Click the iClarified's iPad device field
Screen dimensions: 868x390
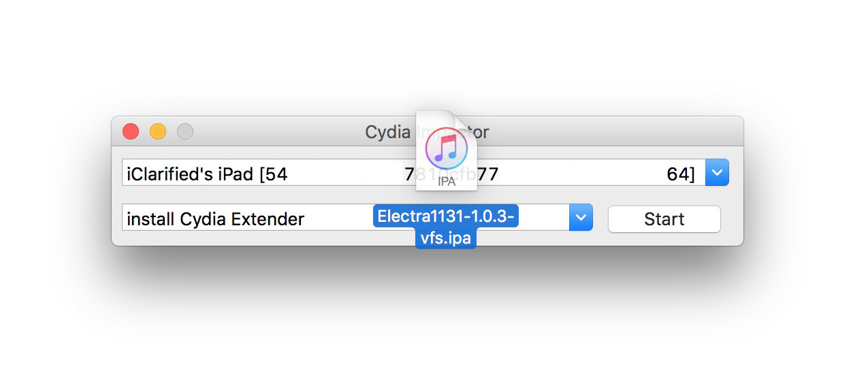click(204, 174)
